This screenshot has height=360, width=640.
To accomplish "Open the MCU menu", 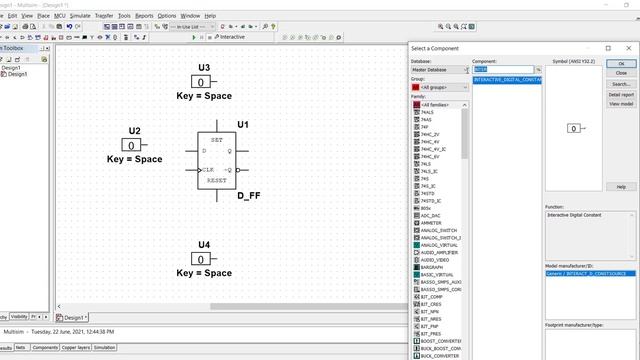I will 60,16.
